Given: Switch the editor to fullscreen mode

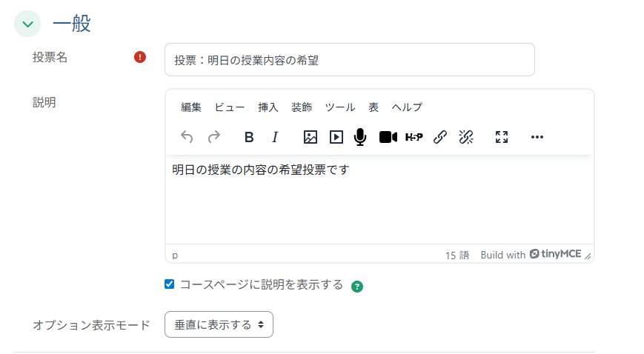Looking at the screenshot, I should [x=502, y=137].
